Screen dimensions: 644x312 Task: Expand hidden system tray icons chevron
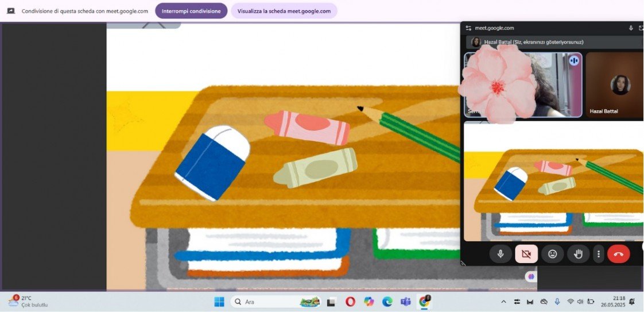click(504, 302)
